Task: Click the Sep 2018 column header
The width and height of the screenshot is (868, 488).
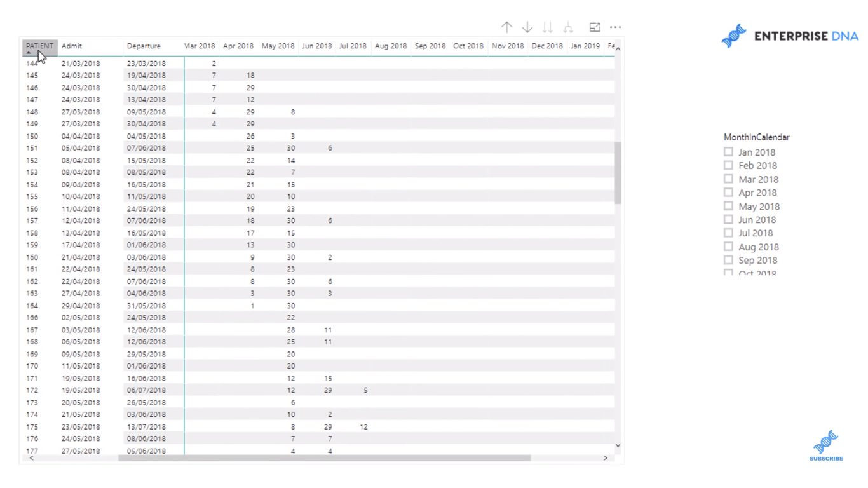Action: tap(430, 46)
